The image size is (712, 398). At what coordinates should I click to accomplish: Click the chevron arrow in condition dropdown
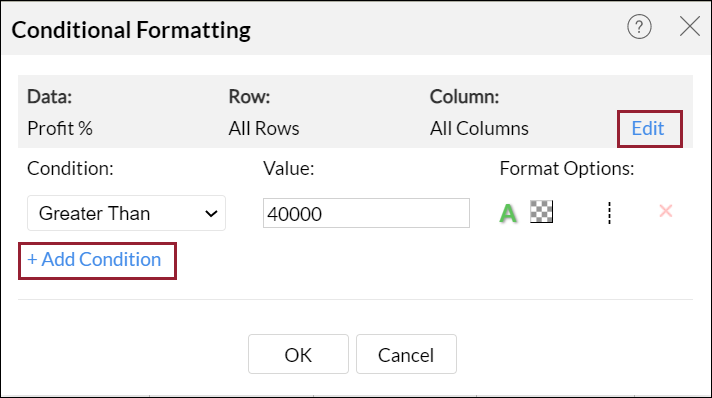point(211,214)
